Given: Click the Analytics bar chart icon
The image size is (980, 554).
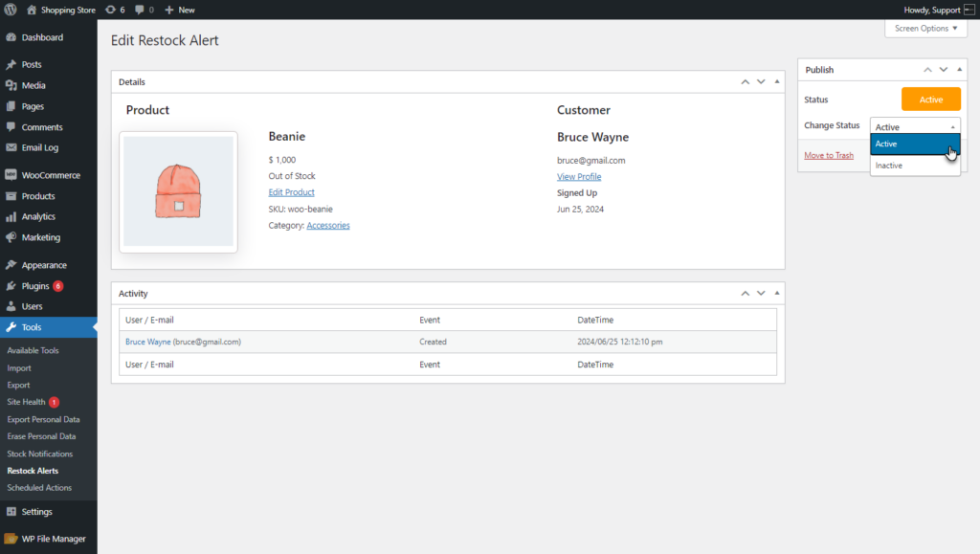Looking at the screenshot, I should pyautogui.click(x=11, y=217).
